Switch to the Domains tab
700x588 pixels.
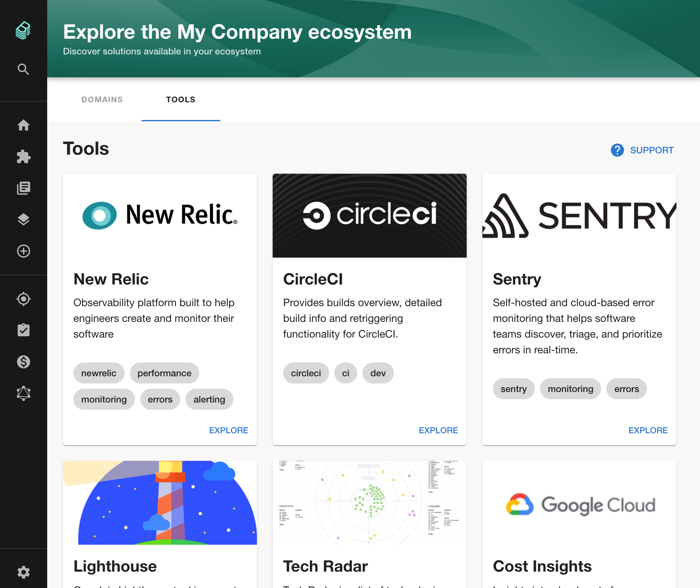102,100
